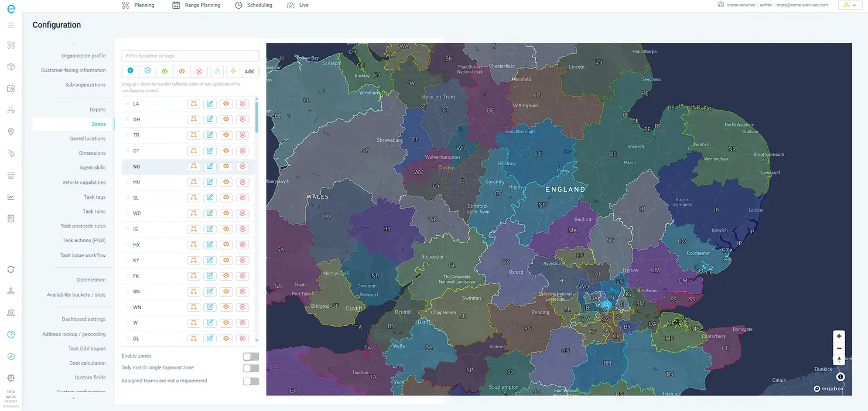Open Organization profile settings
This screenshot has width=868, height=411.
point(84,56)
